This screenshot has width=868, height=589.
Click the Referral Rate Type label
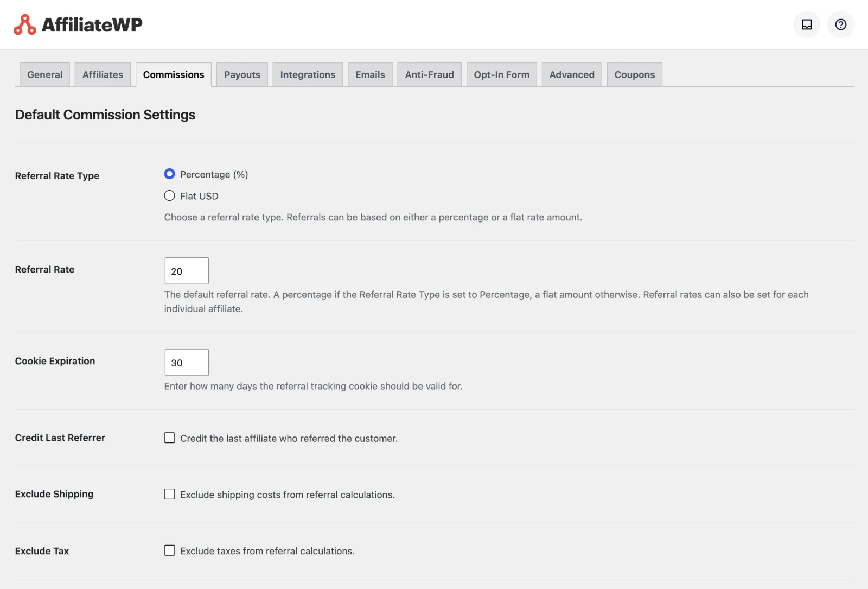click(57, 176)
